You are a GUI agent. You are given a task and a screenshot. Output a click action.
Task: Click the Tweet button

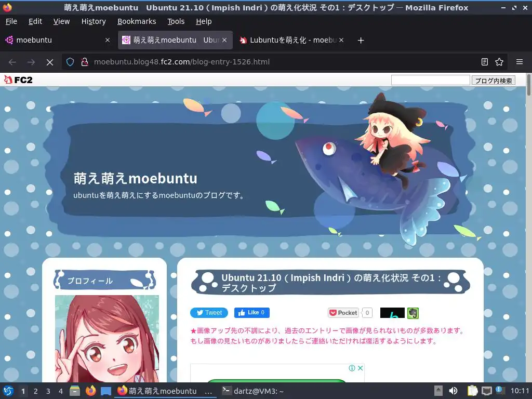[x=209, y=312]
